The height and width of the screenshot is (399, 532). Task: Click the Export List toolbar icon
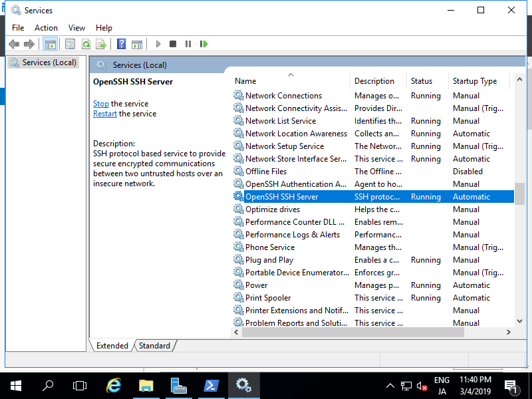100,44
